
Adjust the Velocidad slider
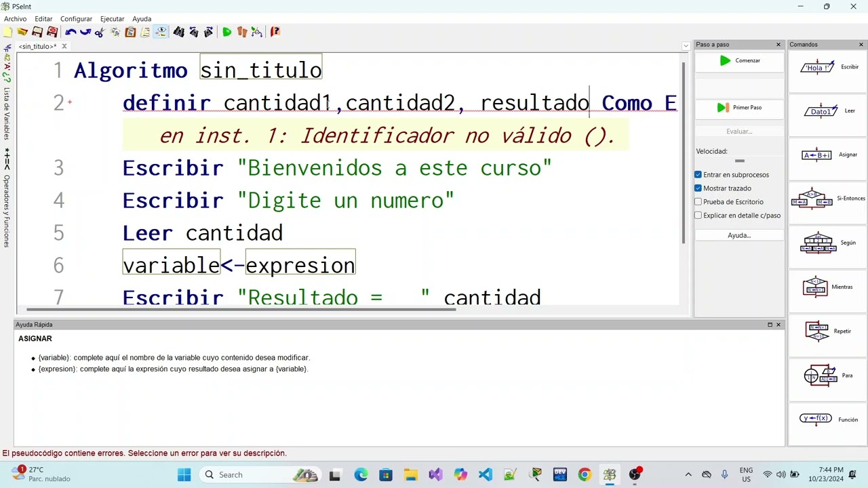[740, 161]
